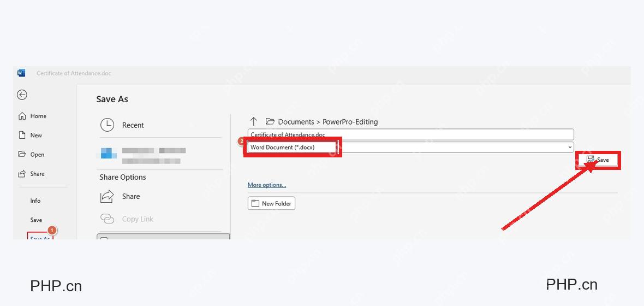Click the Save button with disk icon
644x306 pixels.
[598, 160]
